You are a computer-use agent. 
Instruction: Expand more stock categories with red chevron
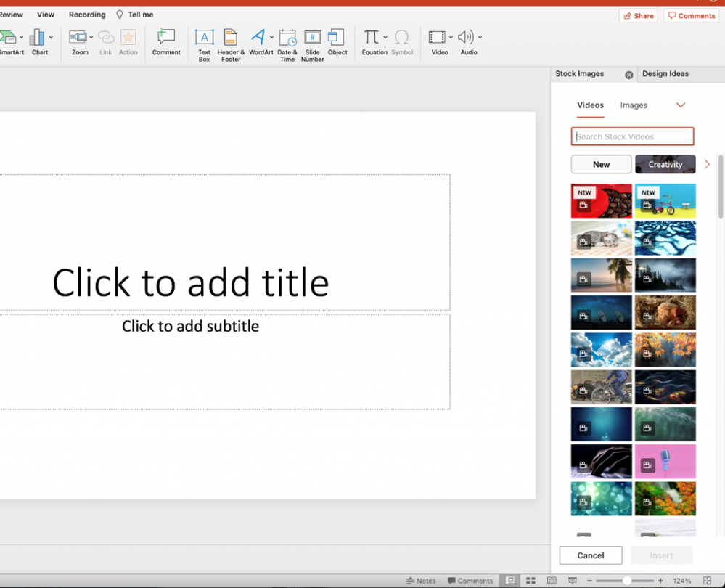click(707, 165)
